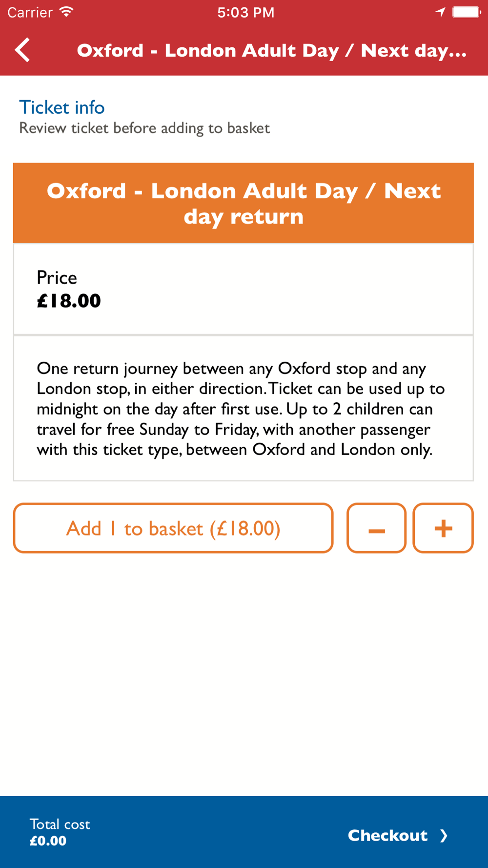488x868 pixels.
Task: Open Checkout in the bottom bar
Action: tap(397, 835)
